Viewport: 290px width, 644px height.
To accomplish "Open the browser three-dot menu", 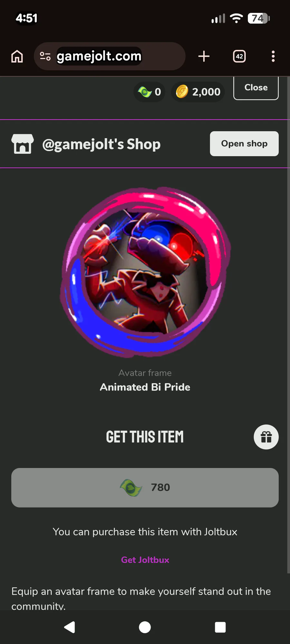I will pyautogui.click(x=273, y=56).
